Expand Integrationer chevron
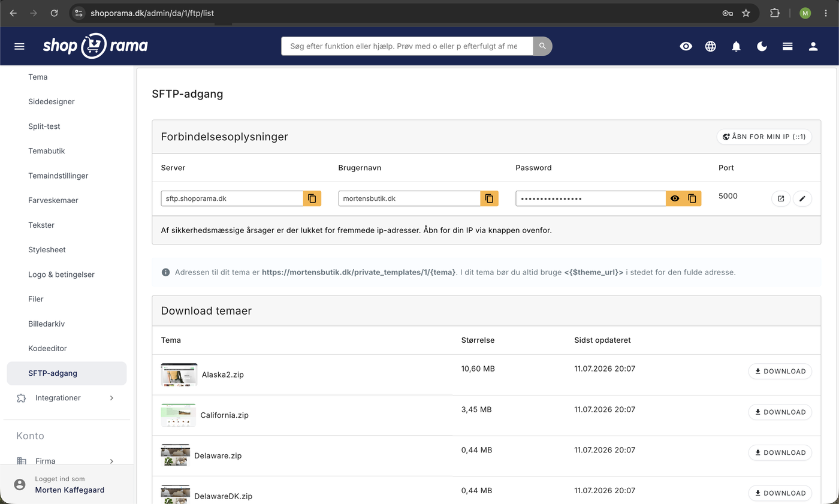 111,398
